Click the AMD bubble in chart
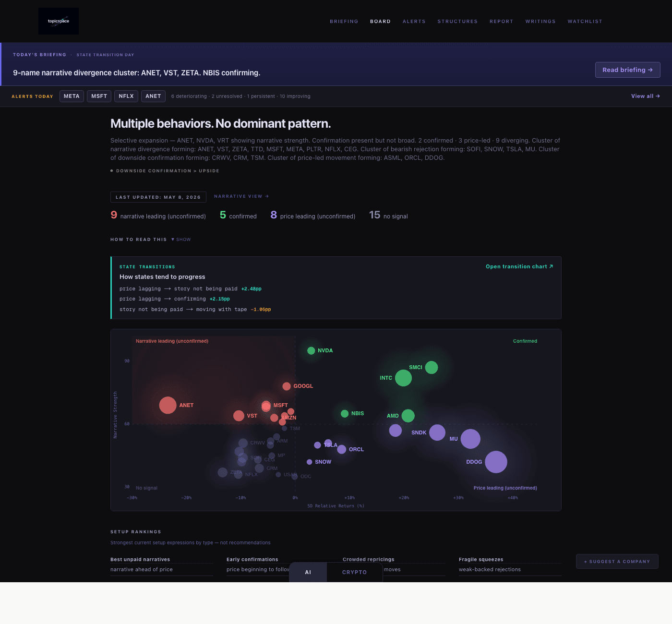672x624 pixels. pos(408,416)
